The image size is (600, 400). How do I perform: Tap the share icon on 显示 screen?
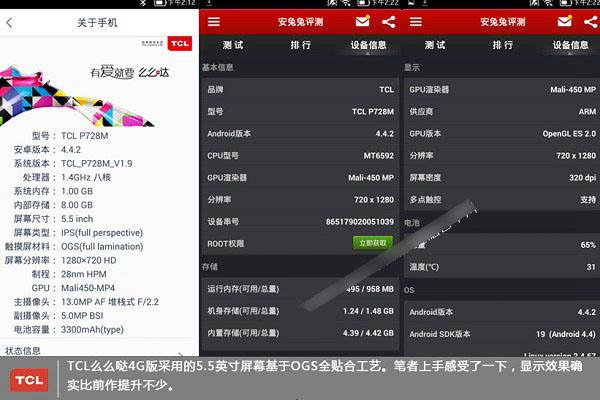(592, 22)
